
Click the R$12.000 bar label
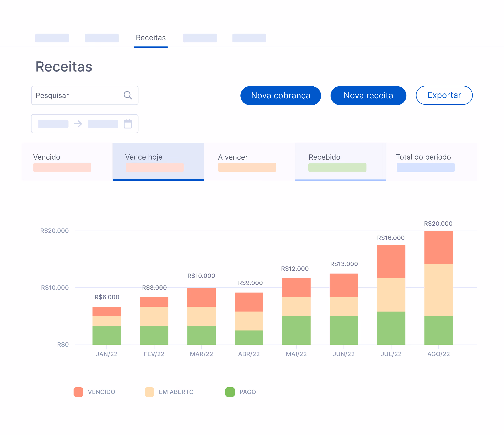(295, 269)
